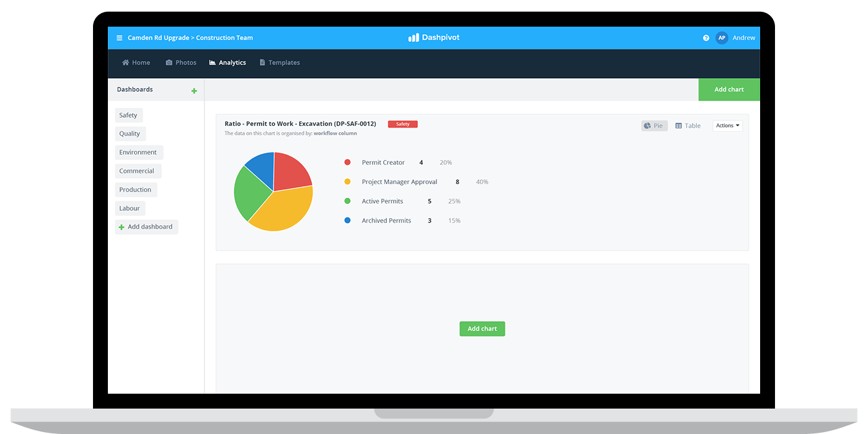The image size is (868, 434).
Task: Switch chart view to Pie
Action: [x=654, y=126]
